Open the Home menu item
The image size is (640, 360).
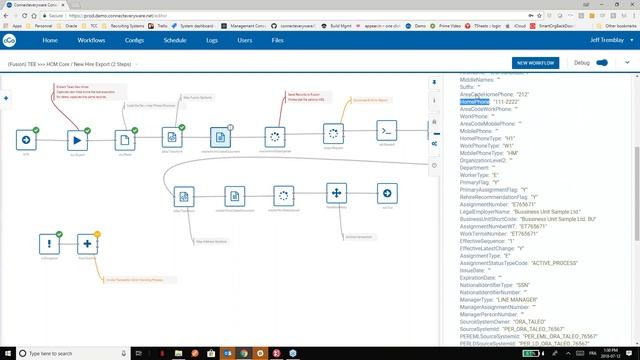pos(50,40)
